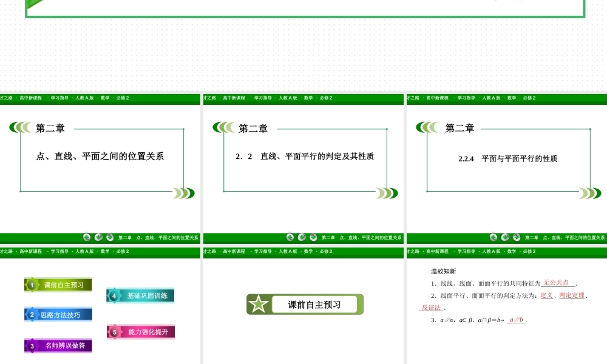Open the star icon beside 课前自主预习 banner

pyautogui.click(x=260, y=305)
